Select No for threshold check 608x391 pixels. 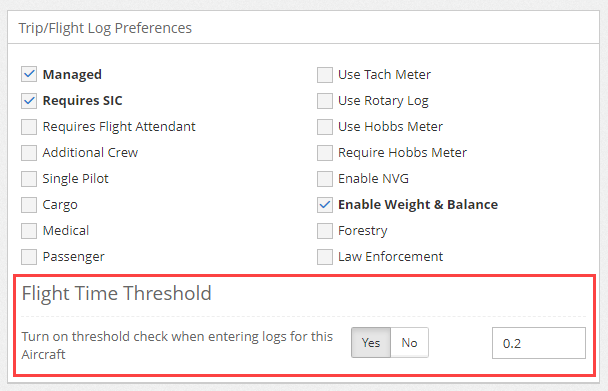[409, 343]
